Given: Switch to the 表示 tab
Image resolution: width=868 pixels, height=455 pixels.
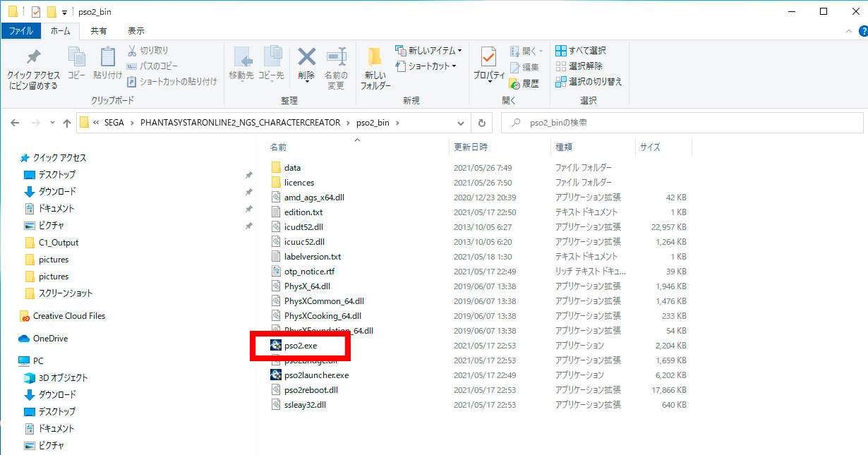Looking at the screenshot, I should pos(136,31).
